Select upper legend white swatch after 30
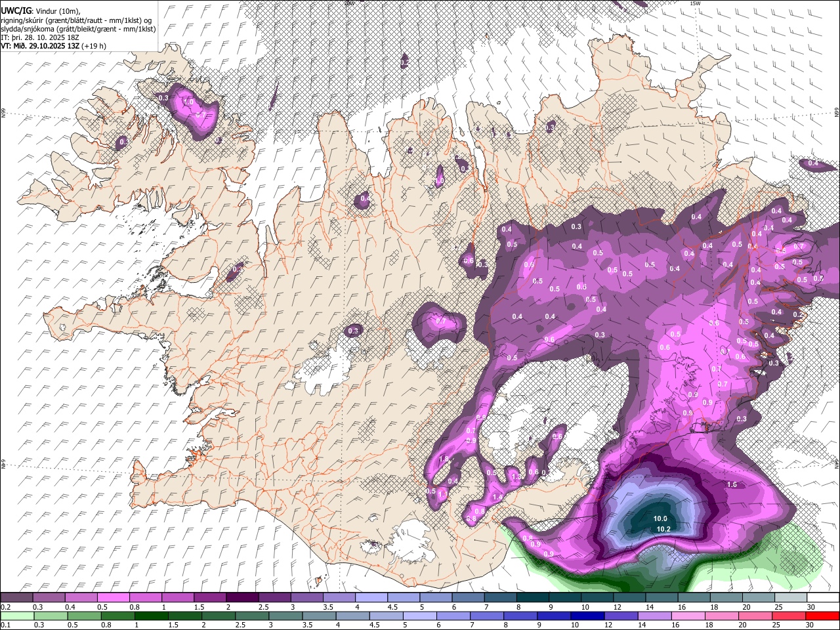 (822, 598)
